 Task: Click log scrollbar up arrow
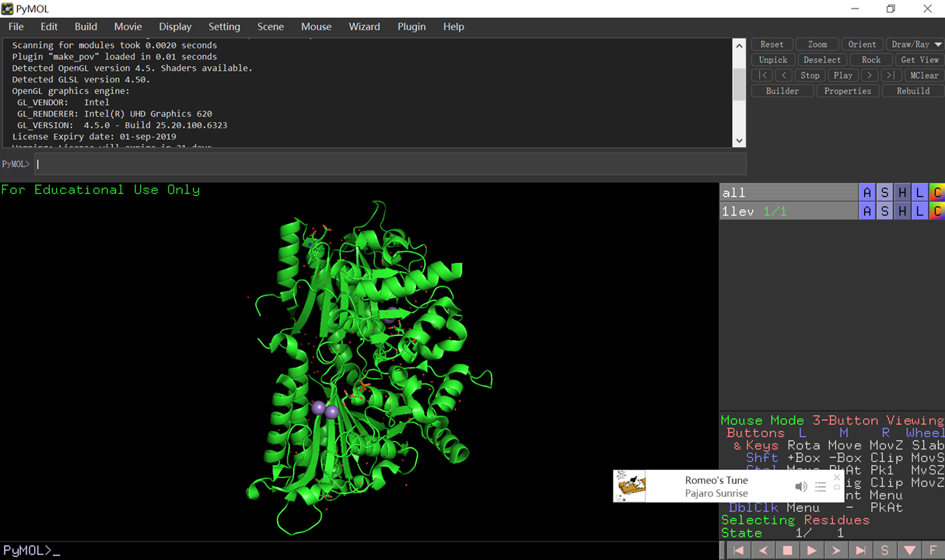(x=739, y=45)
